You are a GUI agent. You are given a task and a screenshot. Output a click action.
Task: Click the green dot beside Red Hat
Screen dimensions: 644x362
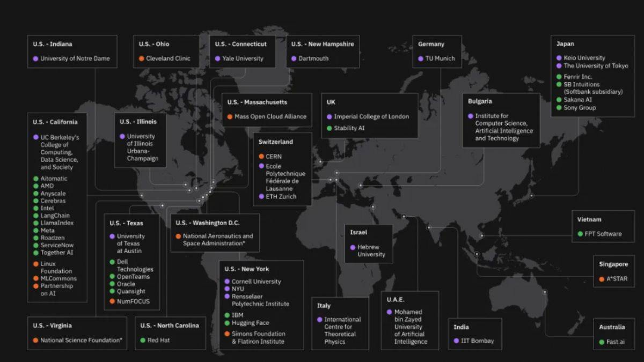click(x=143, y=340)
